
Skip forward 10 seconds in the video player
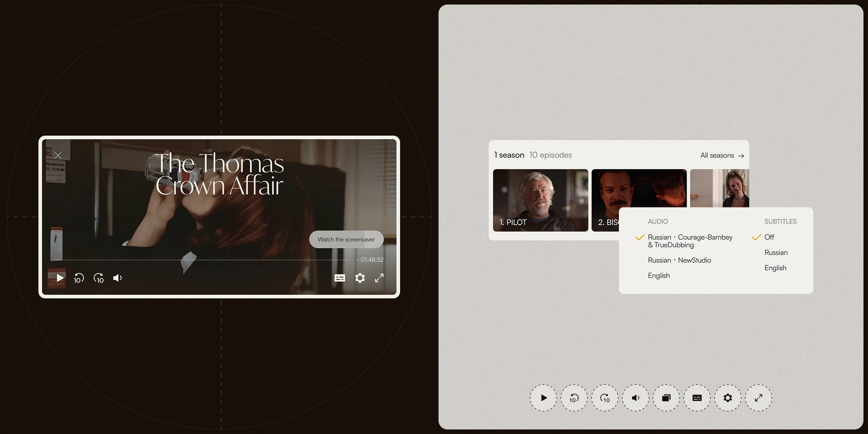[99, 278]
